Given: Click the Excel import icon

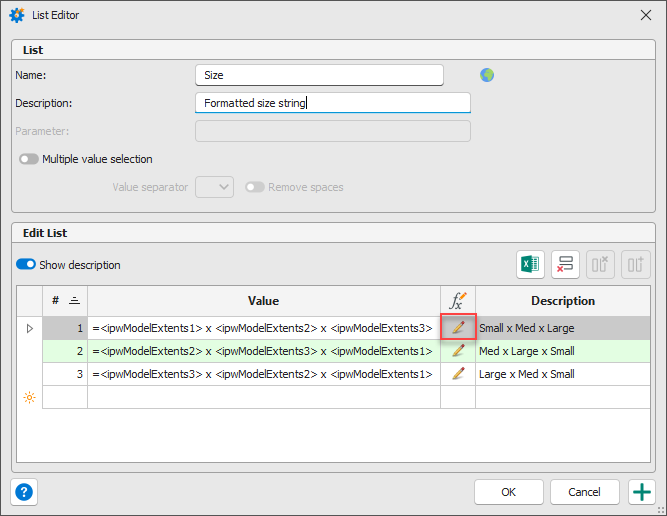Looking at the screenshot, I should 530,264.
